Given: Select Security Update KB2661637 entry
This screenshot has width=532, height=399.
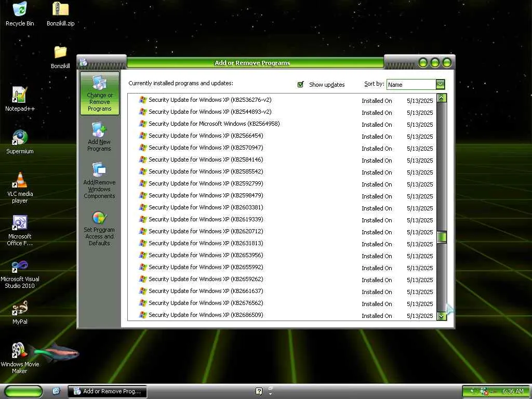Looking at the screenshot, I should [282, 291].
